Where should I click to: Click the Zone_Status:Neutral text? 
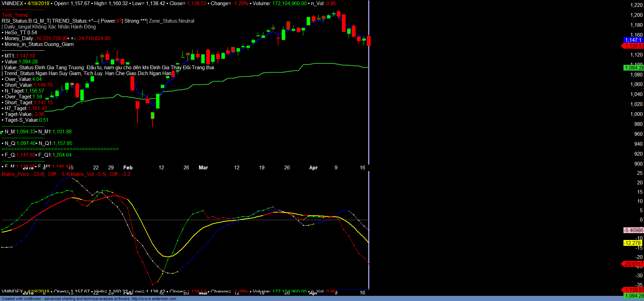point(172,21)
